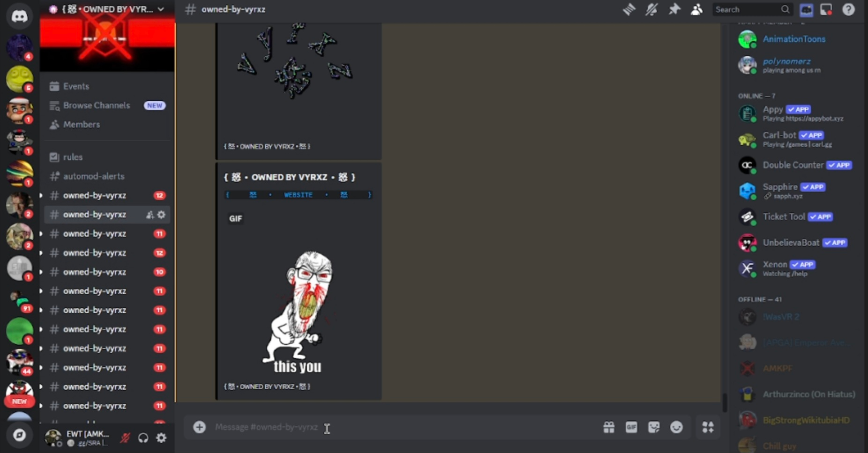Open the Events sidebar item
Screen dimensions: 868x453
click(76, 86)
